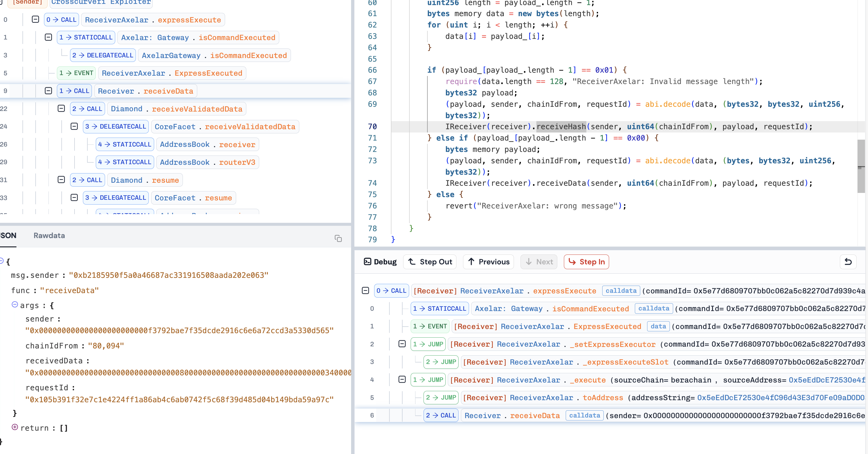
Task: Open the data badge on ExpressExecuted event
Action: [x=658, y=326]
